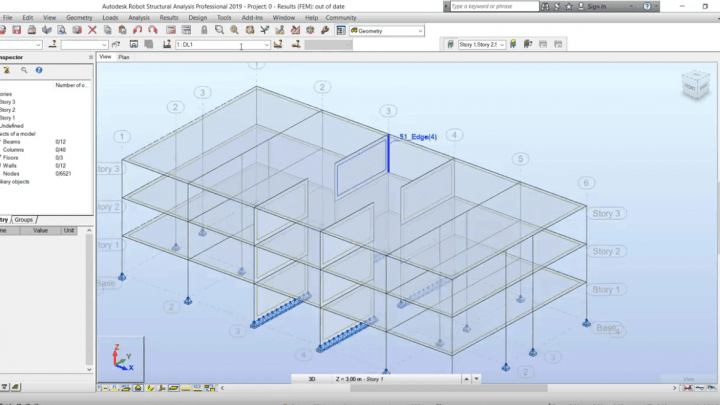Click the Zoom all magnifier icon
Image resolution: width=720 pixels, height=405 pixels.
point(235,30)
